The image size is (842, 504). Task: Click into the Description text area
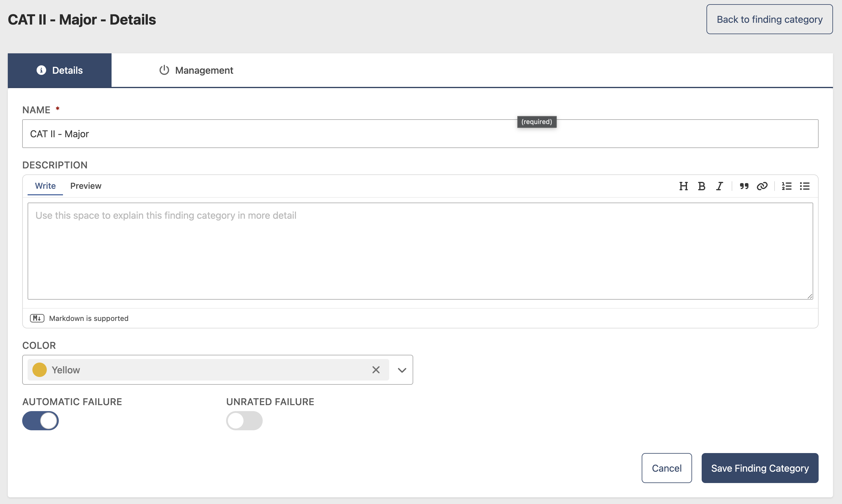(420, 251)
